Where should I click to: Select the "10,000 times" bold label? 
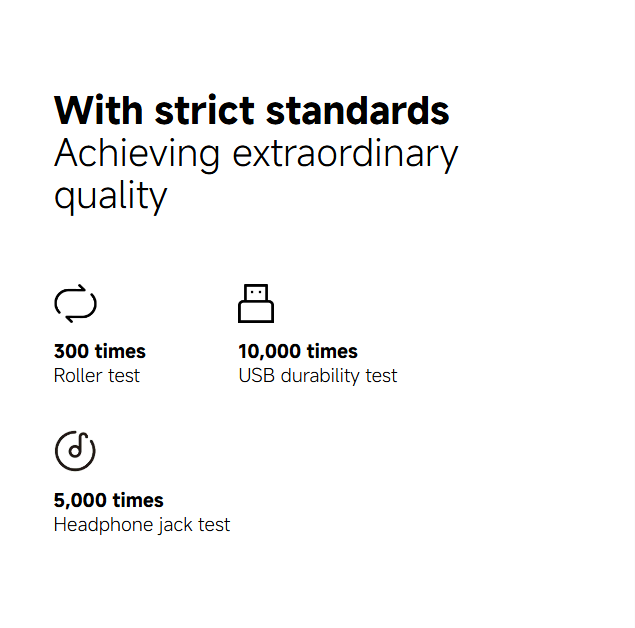coord(298,351)
